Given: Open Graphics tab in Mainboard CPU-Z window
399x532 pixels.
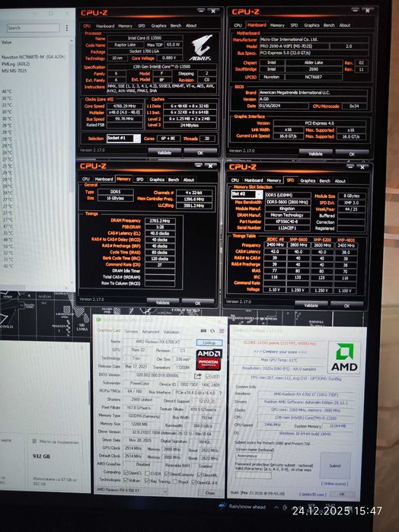Looking at the screenshot, I should click(x=311, y=25).
